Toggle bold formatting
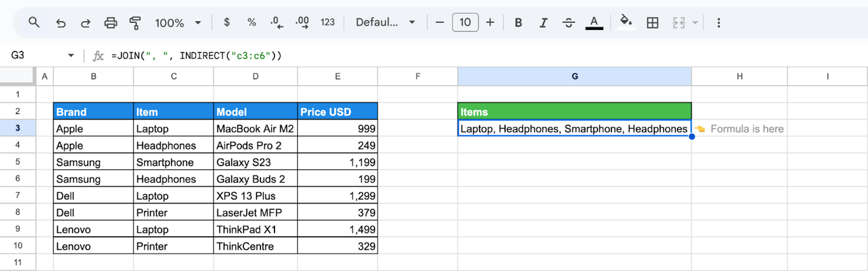This screenshot has height=271, width=868. pyautogui.click(x=519, y=23)
